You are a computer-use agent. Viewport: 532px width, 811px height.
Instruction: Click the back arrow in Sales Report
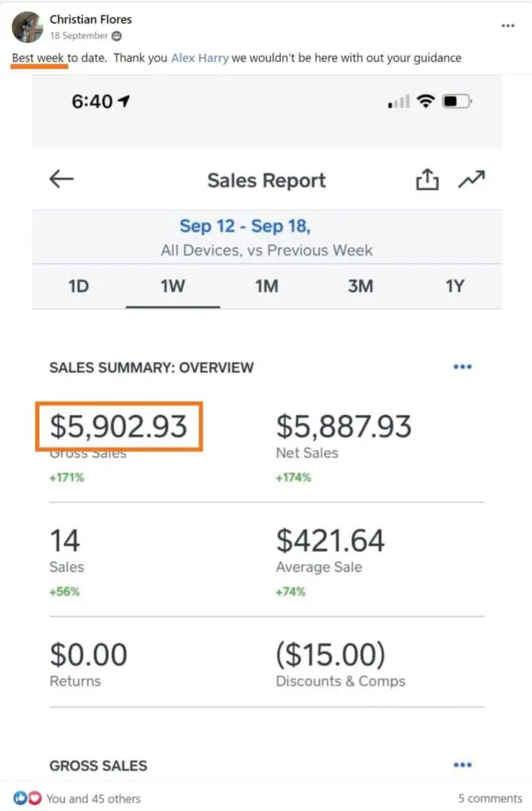[x=61, y=179]
